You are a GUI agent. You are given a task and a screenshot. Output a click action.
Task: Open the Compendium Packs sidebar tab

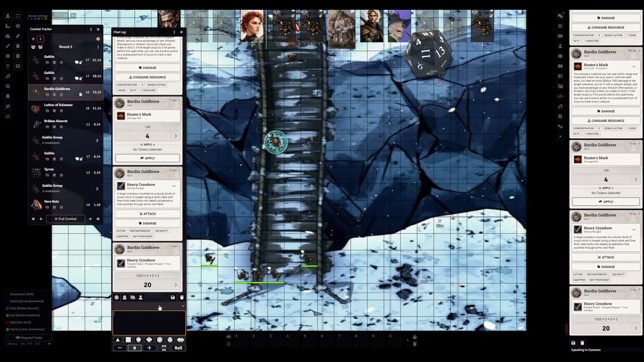[x=560, y=117]
